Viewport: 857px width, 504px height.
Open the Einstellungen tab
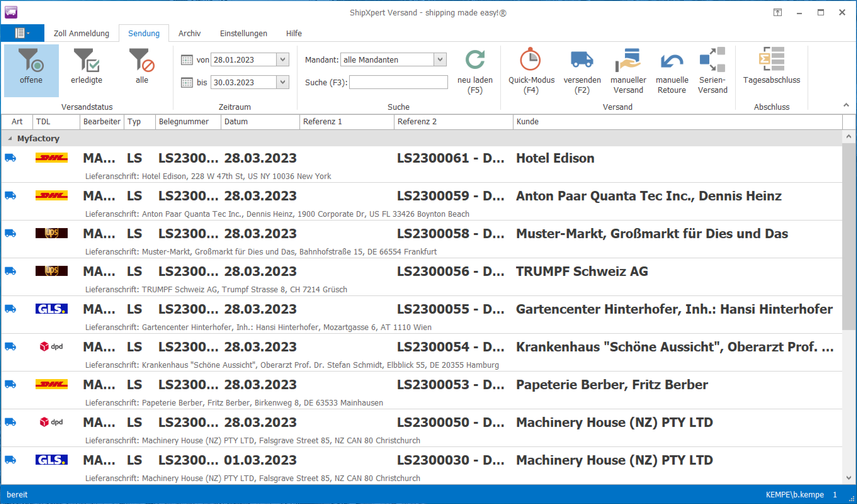[243, 33]
